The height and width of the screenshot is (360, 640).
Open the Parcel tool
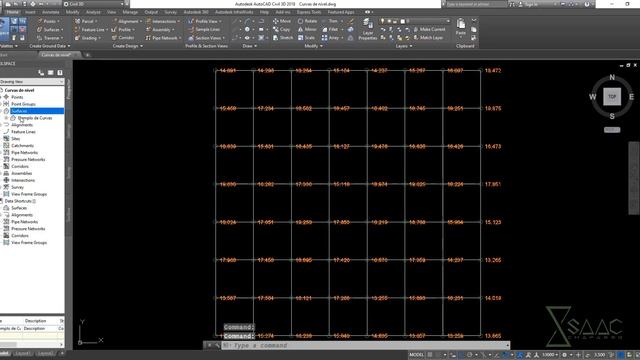coord(87,21)
